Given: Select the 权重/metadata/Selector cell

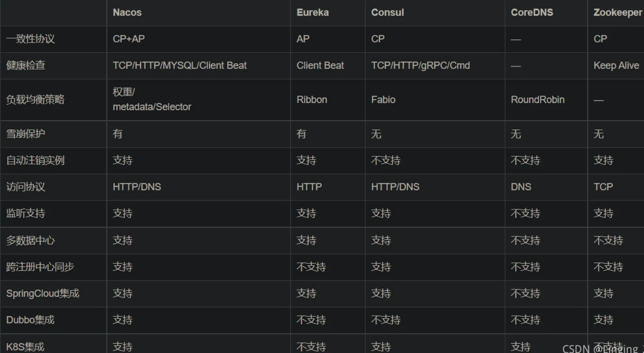Looking at the screenshot, I should (x=152, y=100).
